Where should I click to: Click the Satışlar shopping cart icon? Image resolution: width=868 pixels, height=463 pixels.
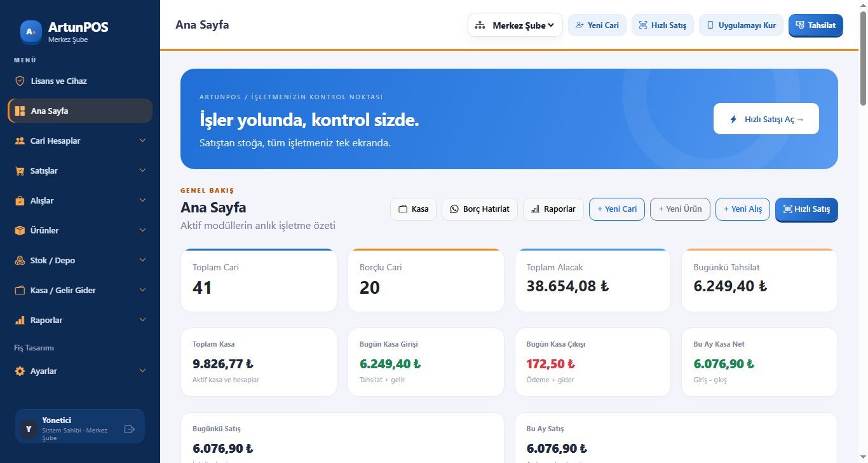(20, 171)
